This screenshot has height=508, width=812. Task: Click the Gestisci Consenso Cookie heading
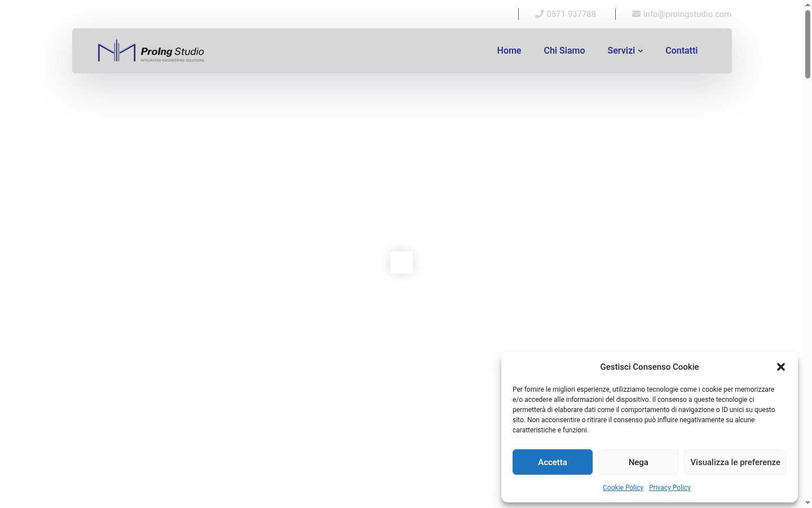point(650,367)
